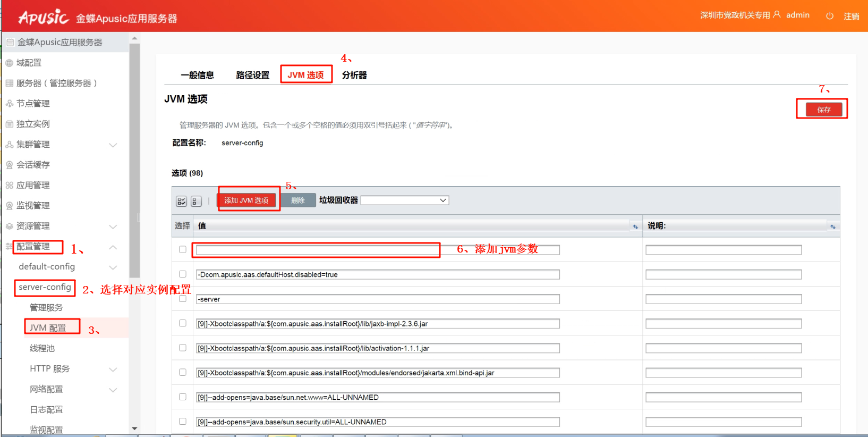Click the 添加 JVM 选项 button

[x=246, y=200]
